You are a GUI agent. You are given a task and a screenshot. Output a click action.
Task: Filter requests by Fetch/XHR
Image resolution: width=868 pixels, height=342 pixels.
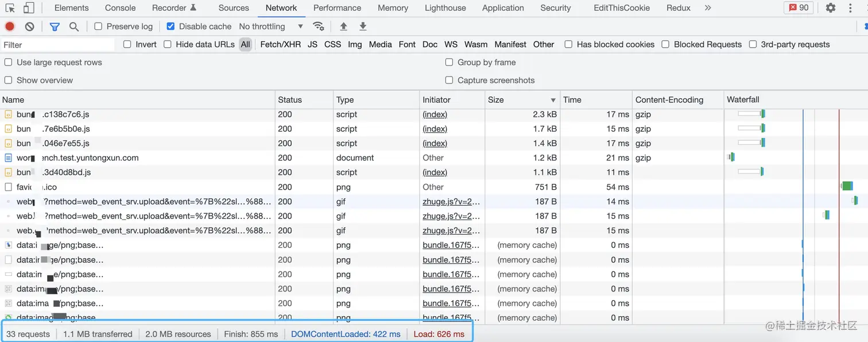281,44
